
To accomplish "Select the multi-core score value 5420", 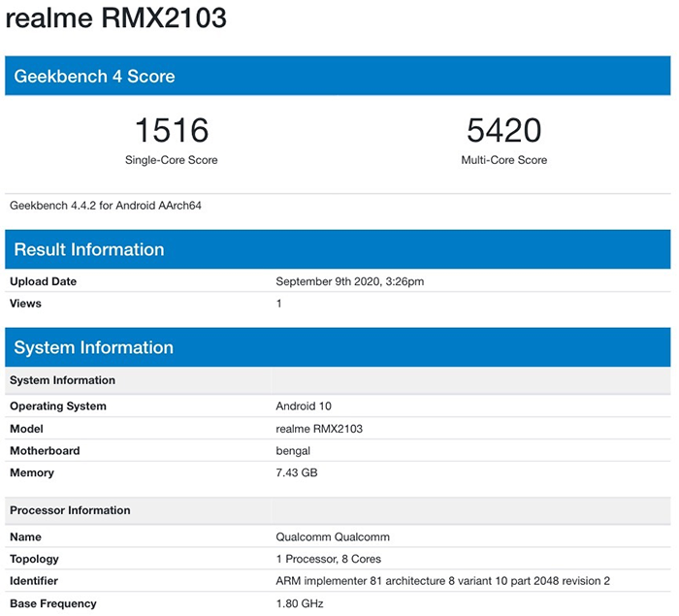I will coord(504,130).
